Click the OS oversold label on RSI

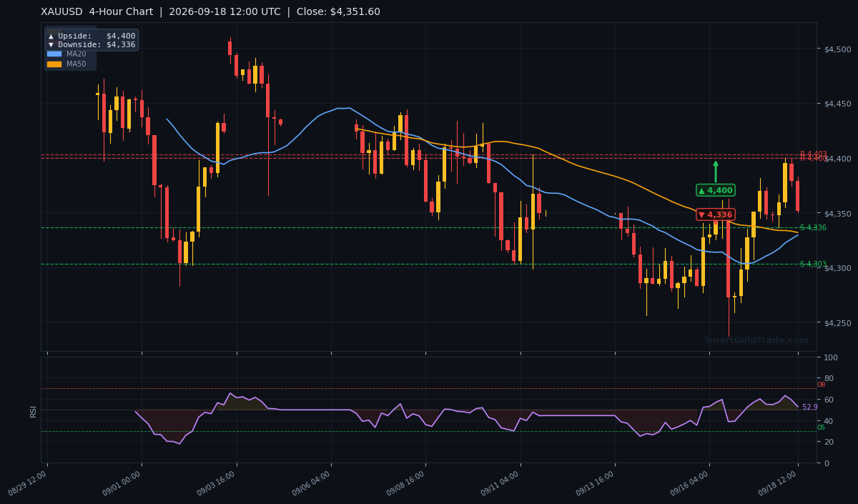coord(821,428)
